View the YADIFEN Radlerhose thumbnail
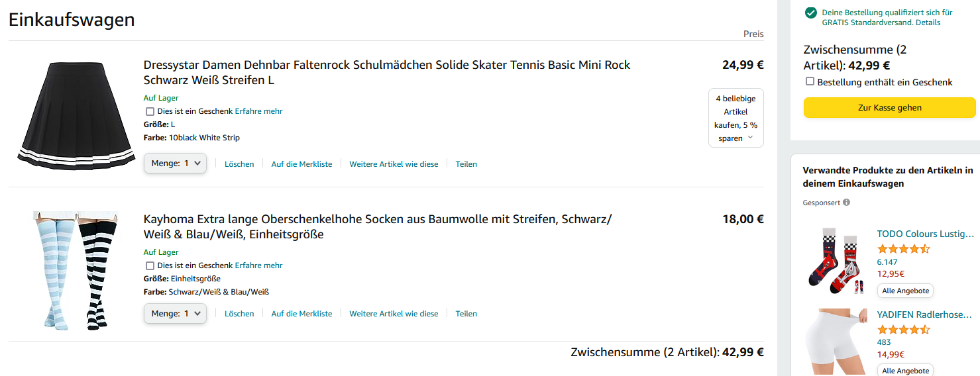980x376 pixels. click(x=834, y=342)
